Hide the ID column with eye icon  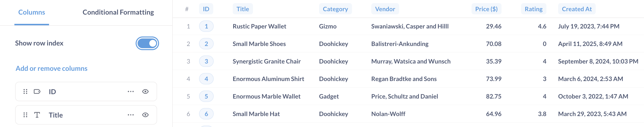coord(145,91)
